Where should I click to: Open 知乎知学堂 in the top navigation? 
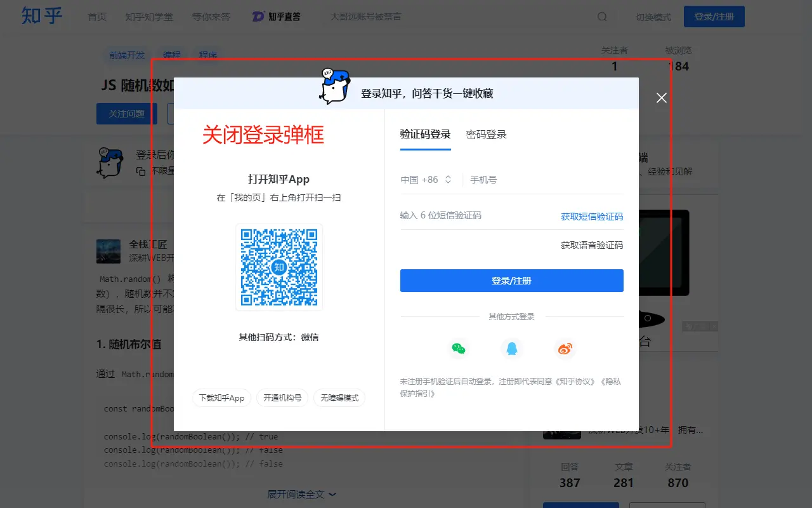(x=150, y=17)
